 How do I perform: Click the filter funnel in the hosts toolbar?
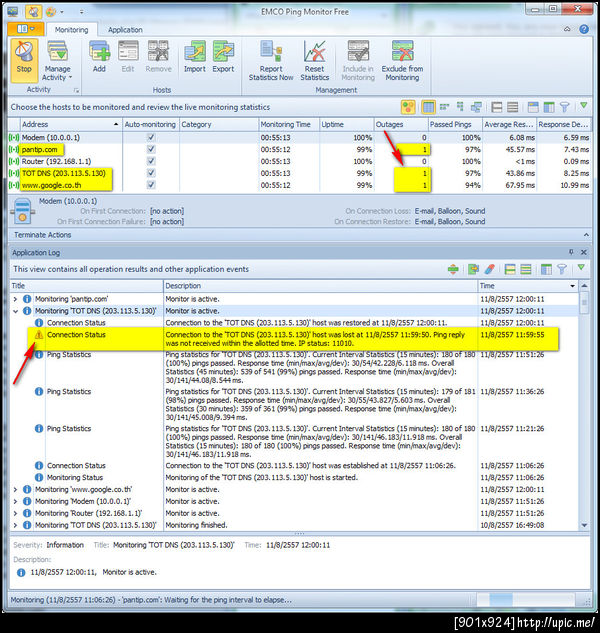click(564, 107)
